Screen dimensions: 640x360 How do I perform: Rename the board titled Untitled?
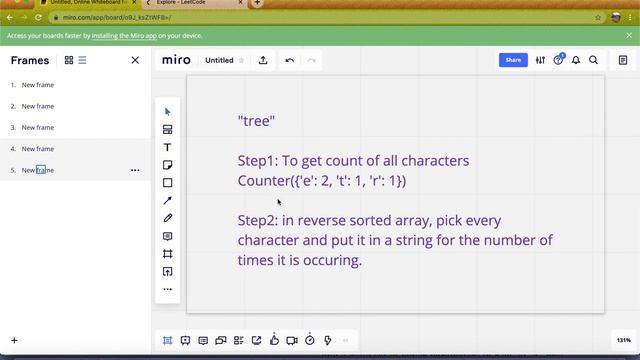click(x=219, y=60)
